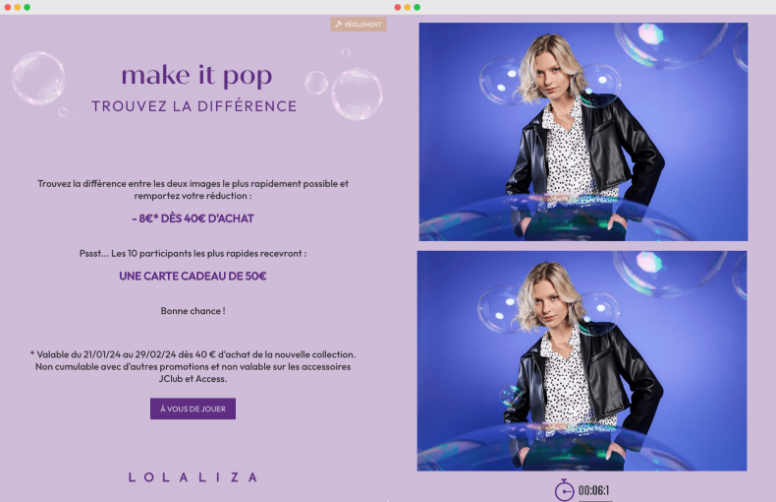The height and width of the screenshot is (502, 776).
Task: Close the right photo window with the red button
Action: pos(397,7)
